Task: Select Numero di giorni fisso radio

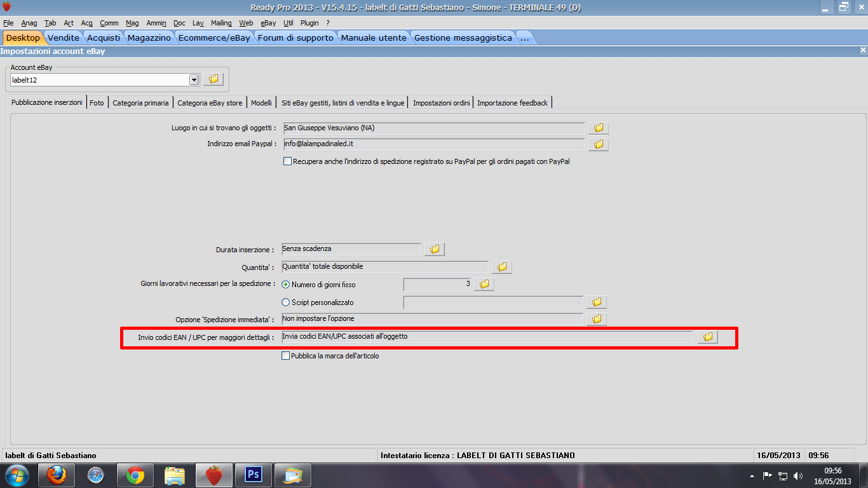Action: pyautogui.click(x=285, y=285)
